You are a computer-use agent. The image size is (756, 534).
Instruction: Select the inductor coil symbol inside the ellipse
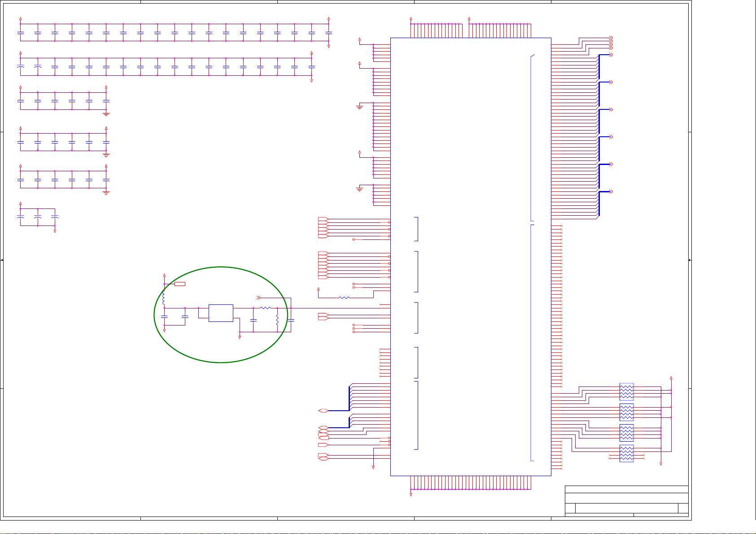click(x=164, y=298)
